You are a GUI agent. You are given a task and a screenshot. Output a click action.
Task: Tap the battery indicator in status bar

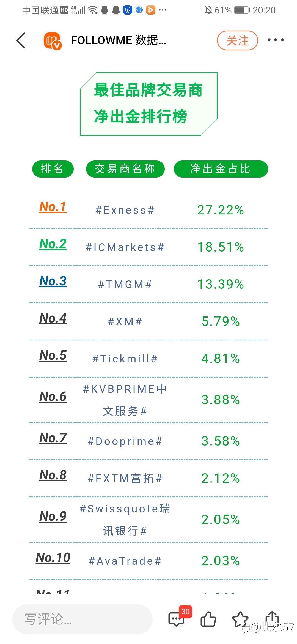[242, 10]
